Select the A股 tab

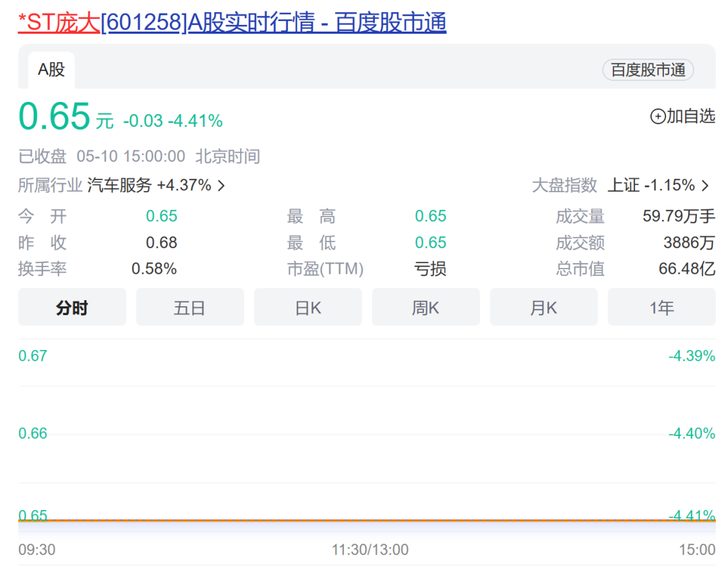point(51,69)
